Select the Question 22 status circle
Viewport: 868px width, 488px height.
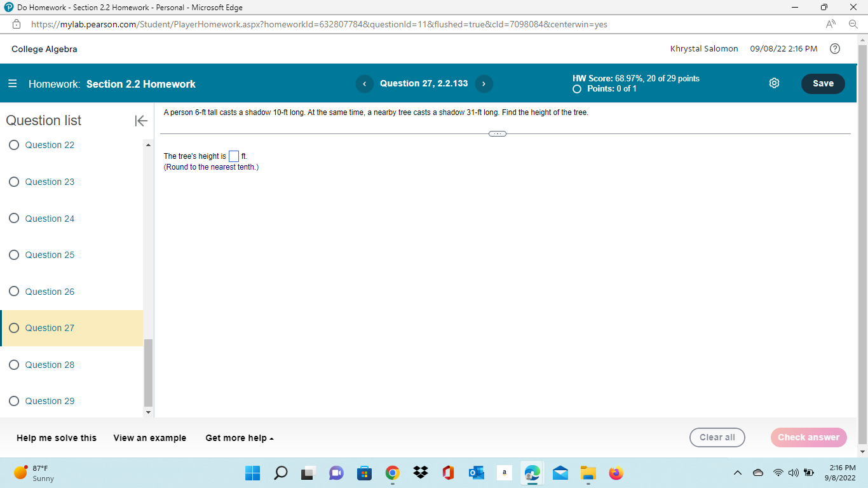(14, 145)
